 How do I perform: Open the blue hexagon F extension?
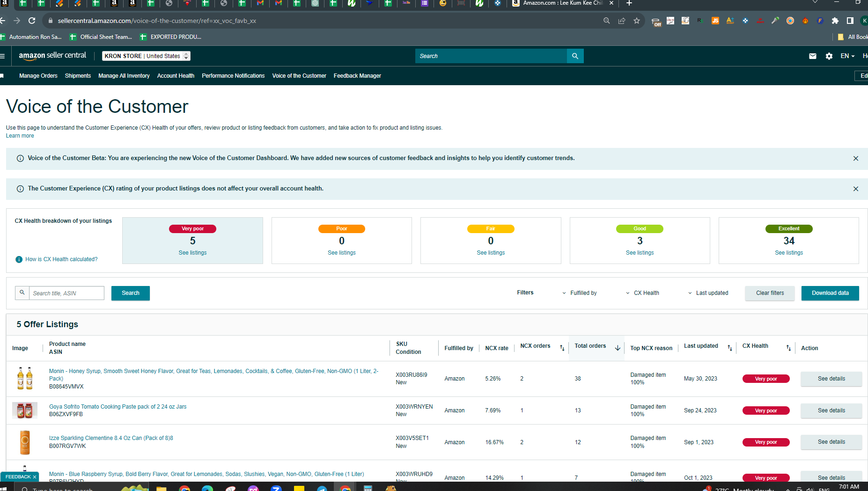point(820,21)
